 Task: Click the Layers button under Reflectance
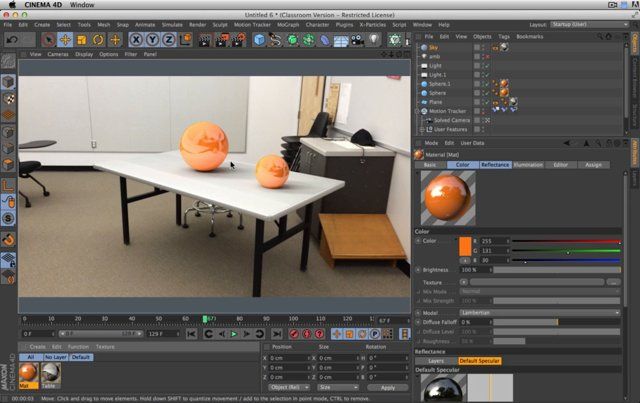click(x=436, y=361)
